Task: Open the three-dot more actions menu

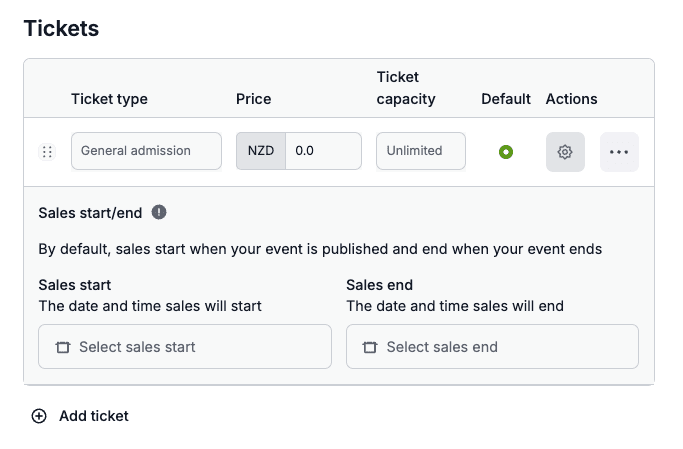Action: [x=619, y=152]
